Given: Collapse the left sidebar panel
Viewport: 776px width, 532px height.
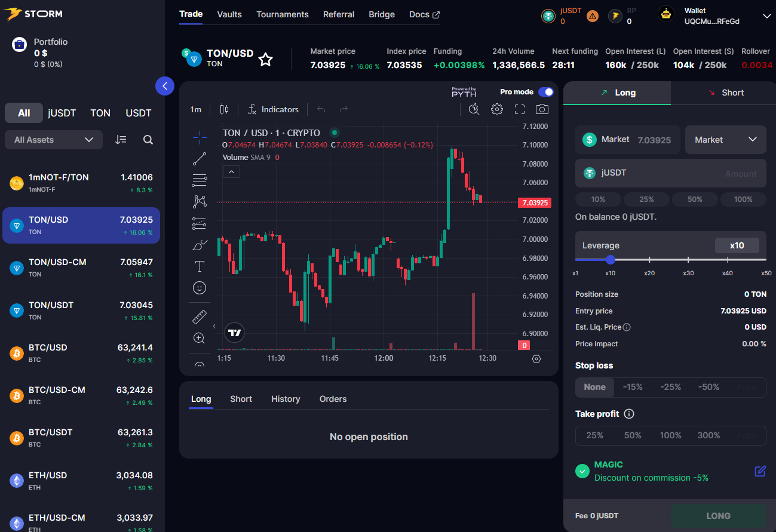Looking at the screenshot, I should [x=165, y=86].
